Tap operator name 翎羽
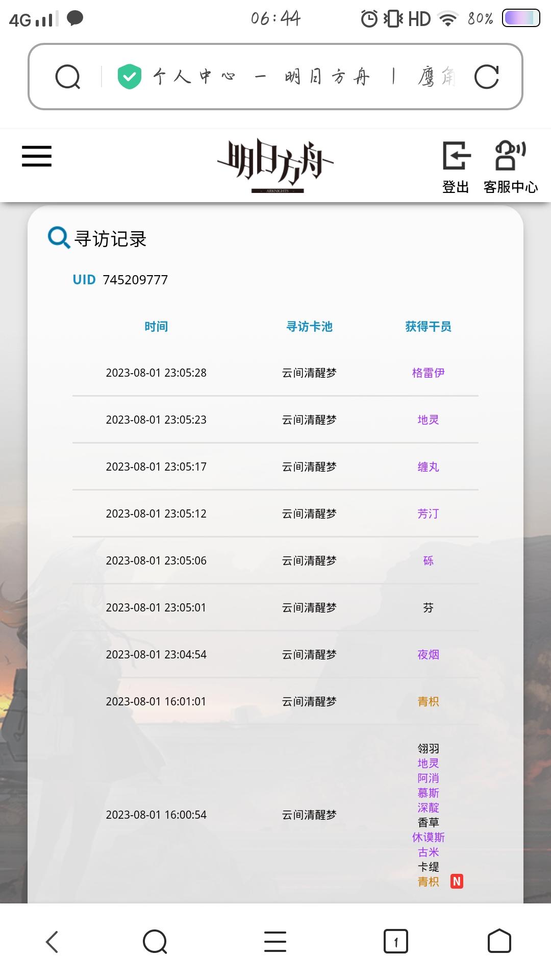Viewport: 551px width, 980px height. click(429, 749)
